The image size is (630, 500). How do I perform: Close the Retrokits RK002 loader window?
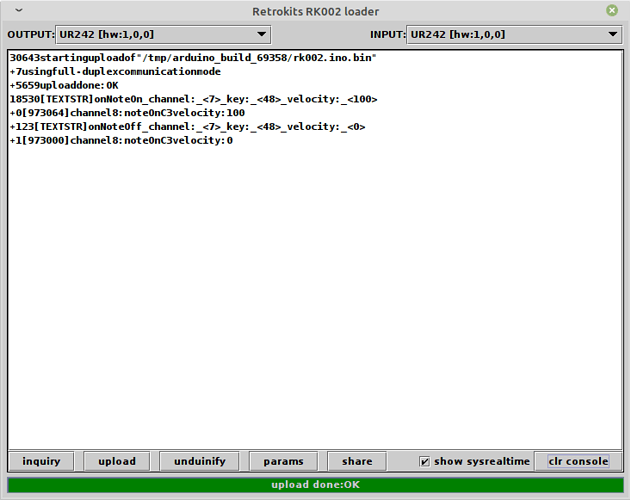(x=612, y=10)
